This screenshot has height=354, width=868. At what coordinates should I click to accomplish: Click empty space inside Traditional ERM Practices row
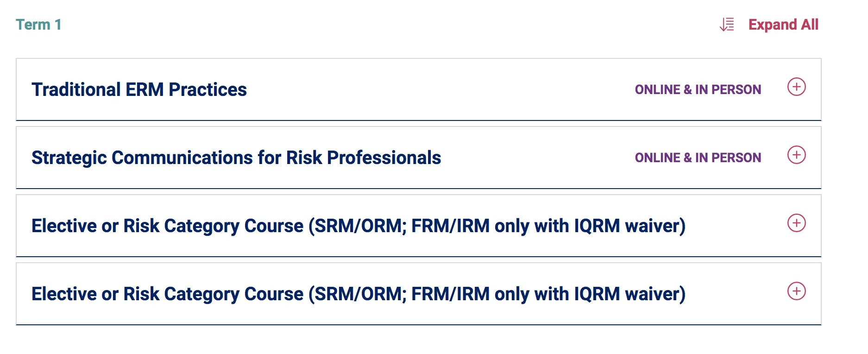[440, 89]
